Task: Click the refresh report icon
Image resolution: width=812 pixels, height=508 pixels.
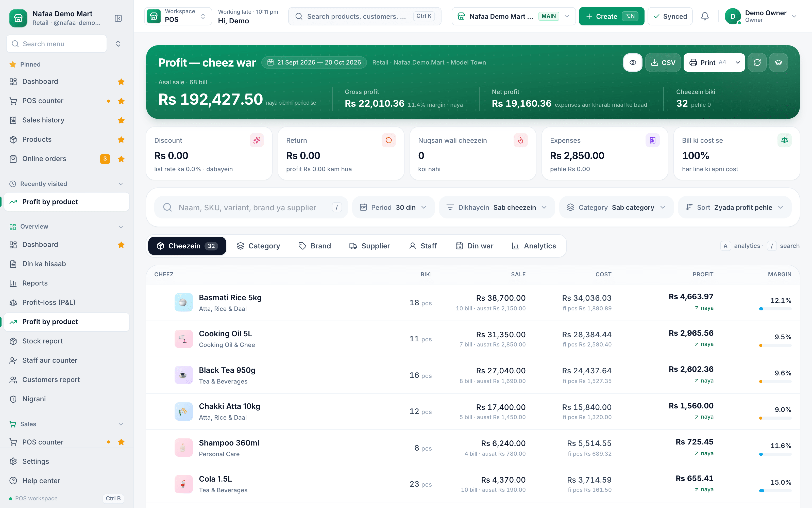Action: 757,62
